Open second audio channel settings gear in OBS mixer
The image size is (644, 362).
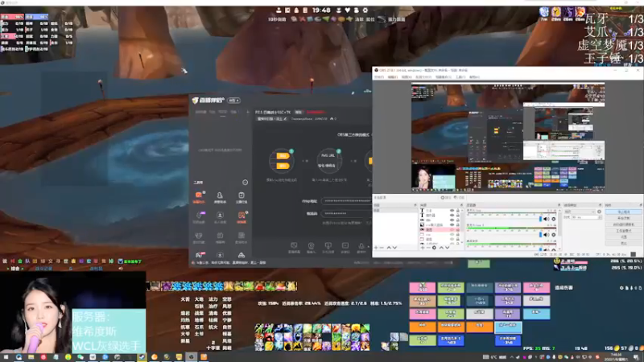click(x=554, y=235)
